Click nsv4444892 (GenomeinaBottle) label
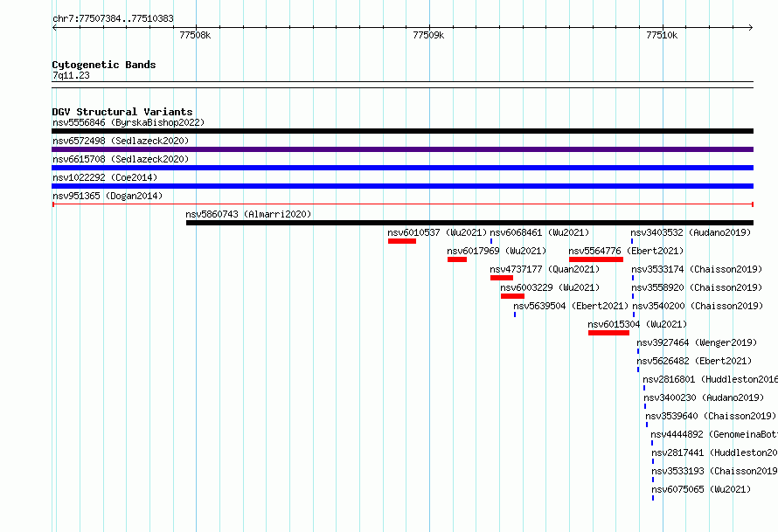Viewport: 778px width, 532px height. click(x=714, y=434)
